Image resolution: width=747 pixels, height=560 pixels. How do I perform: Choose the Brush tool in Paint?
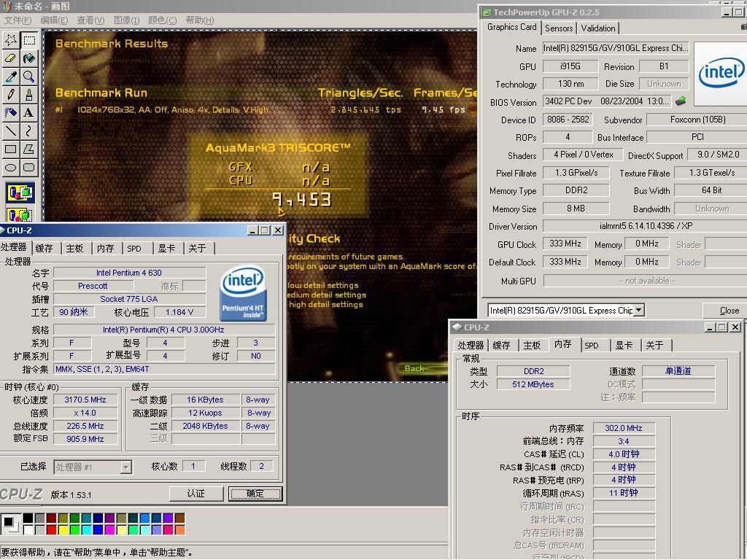point(29,94)
